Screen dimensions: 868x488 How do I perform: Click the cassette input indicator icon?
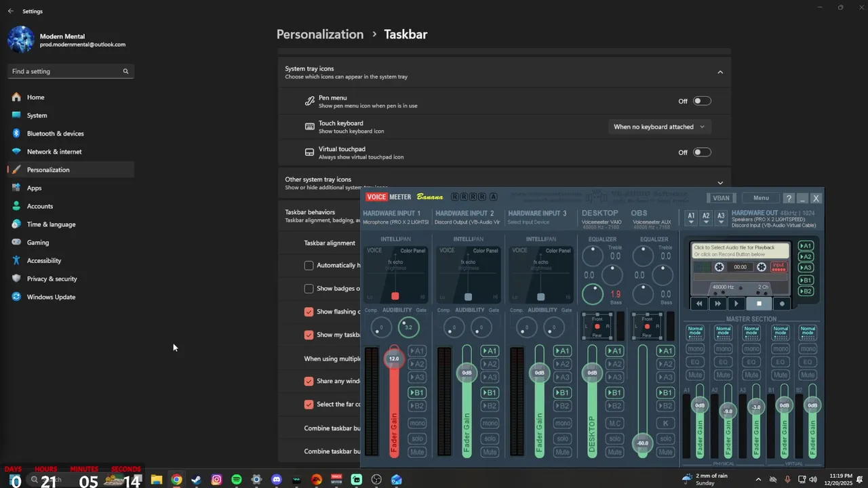pos(778,267)
